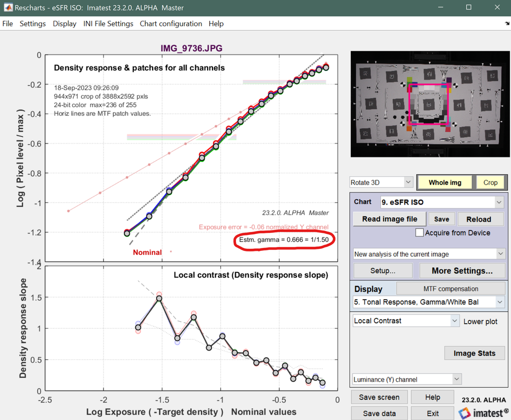The width and height of the screenshot is (511, 420).
Task: Open the Chart configuration menu
Action: coord(171,24)
